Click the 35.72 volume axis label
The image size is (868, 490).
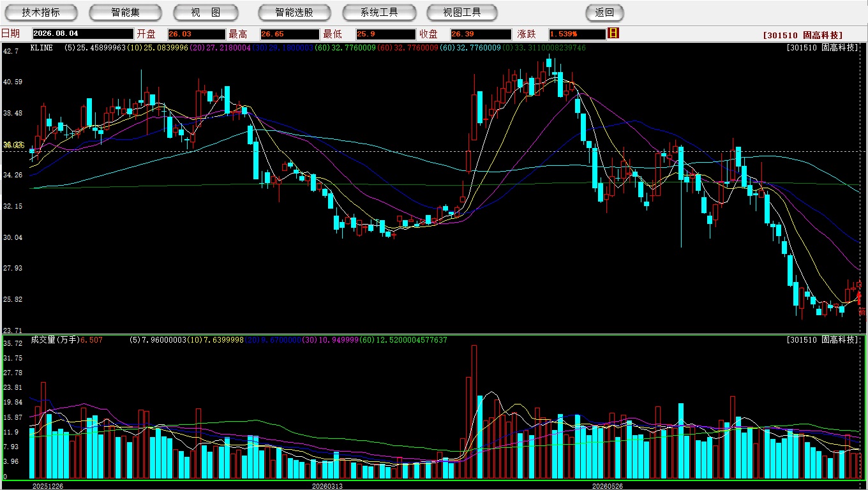click(13, 343)
